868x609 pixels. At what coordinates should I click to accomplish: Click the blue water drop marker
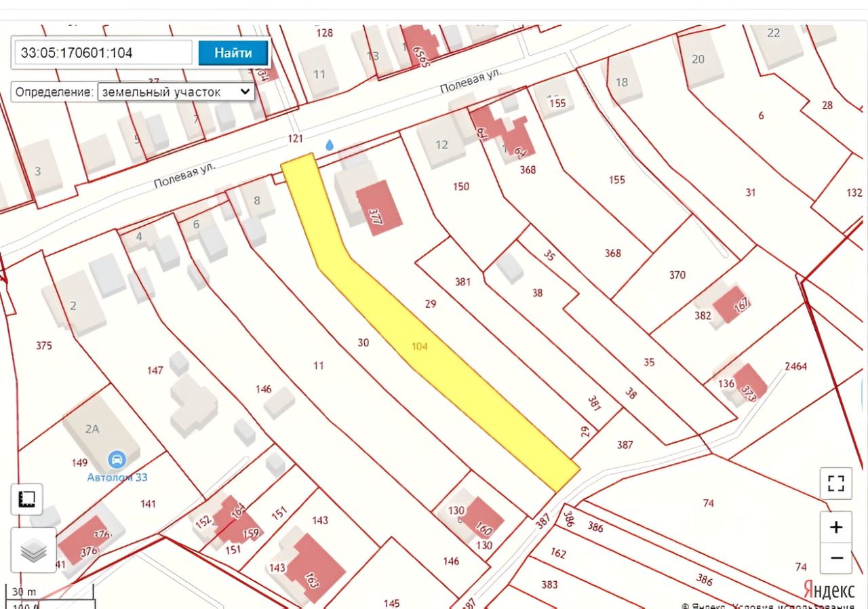click(x=330, y=144)
